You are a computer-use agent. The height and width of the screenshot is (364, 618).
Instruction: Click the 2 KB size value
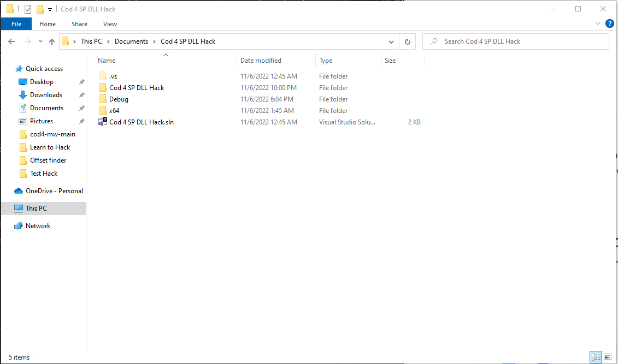[x=414, y=122]
